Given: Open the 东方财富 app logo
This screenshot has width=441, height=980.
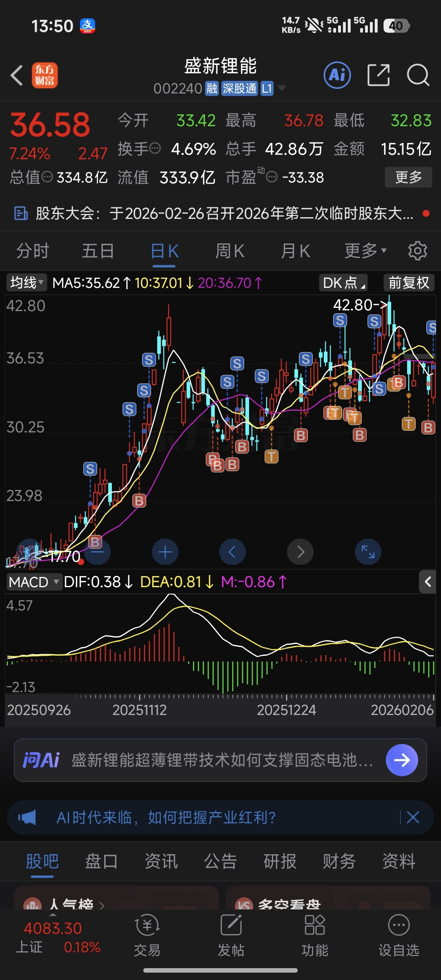Looking at the screenshot, I should click(45, 76).
